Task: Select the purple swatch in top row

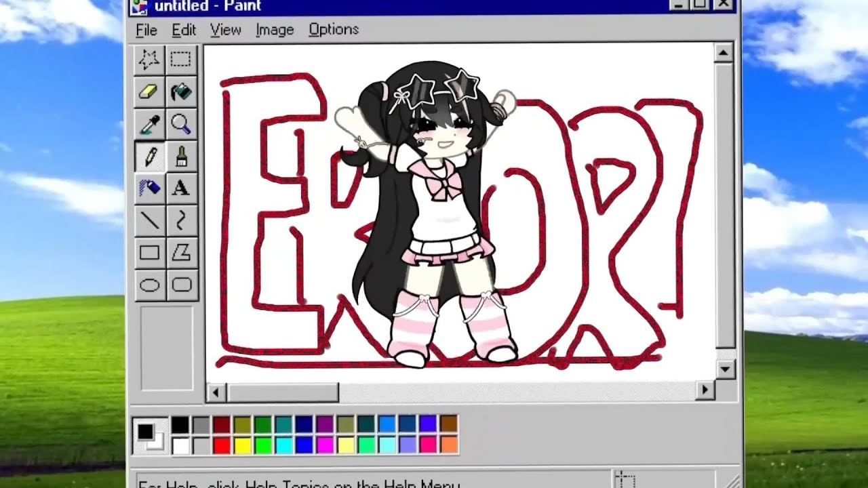Action: pos(325,424)
